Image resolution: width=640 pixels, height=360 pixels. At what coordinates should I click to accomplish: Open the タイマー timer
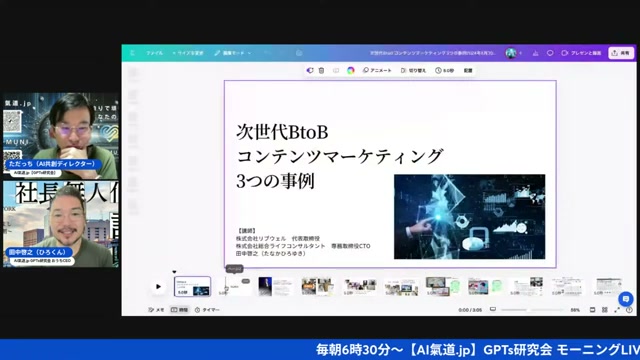click(207, 310)
